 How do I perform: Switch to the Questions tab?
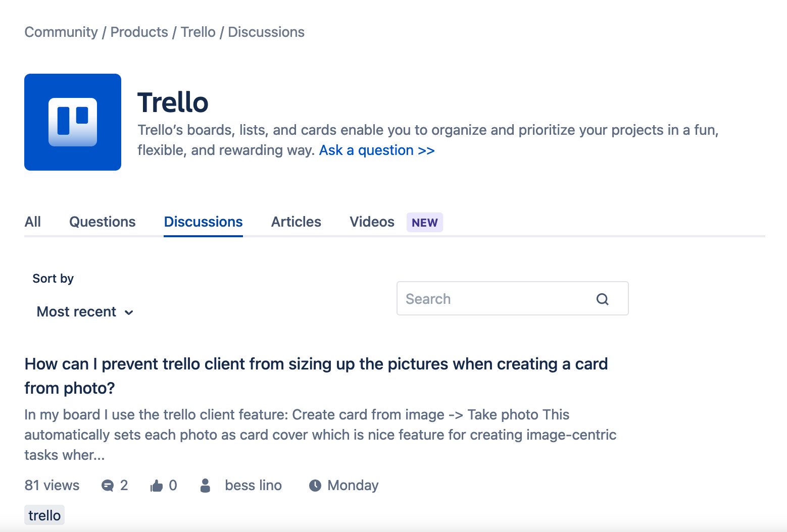[x=103, y=222]
